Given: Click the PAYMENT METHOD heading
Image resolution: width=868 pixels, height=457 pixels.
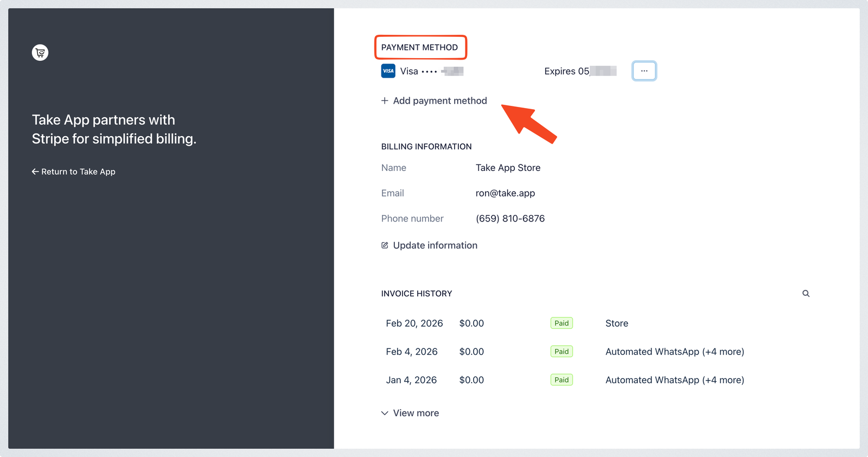Looking at the screenshot, I should [x=419, y=47].
